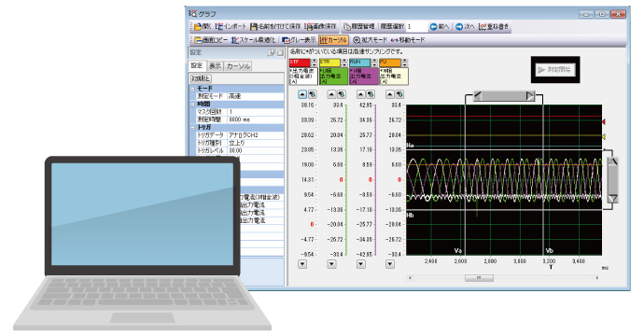
Task: Toggle グレー表示 gray display
Action: tap(299, 40)
